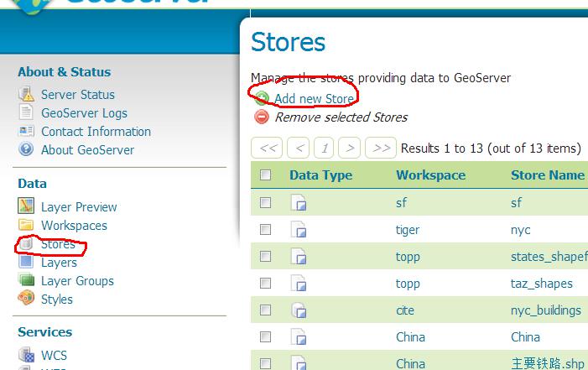Viewport: 588px width, 370px height.
Task: Sort table by Workspace column
Action: (431, 175)
